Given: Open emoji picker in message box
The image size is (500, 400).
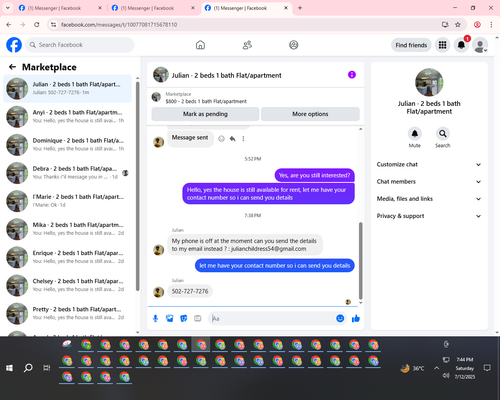Looking at the screenshot, I should pyautogui.click(x=340, y=318).
